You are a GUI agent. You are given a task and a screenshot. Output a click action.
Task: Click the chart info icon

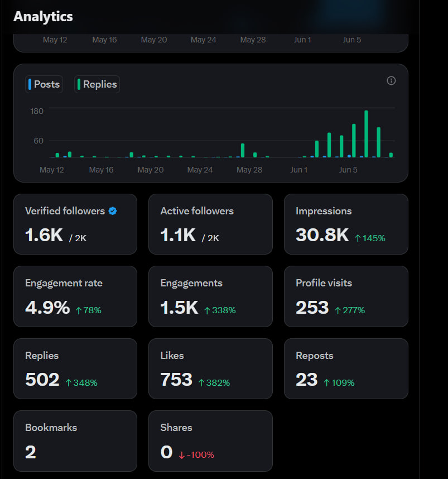point(391,80)
